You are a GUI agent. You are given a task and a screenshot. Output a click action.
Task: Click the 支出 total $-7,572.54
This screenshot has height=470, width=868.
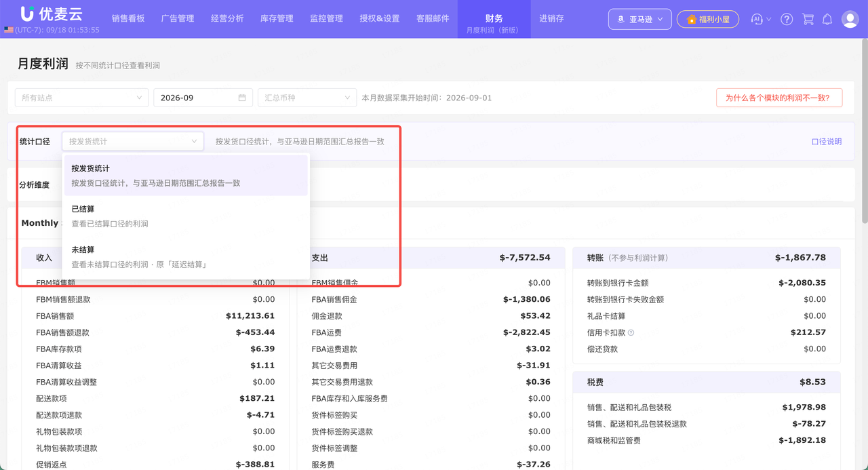(x=525, y=258)
